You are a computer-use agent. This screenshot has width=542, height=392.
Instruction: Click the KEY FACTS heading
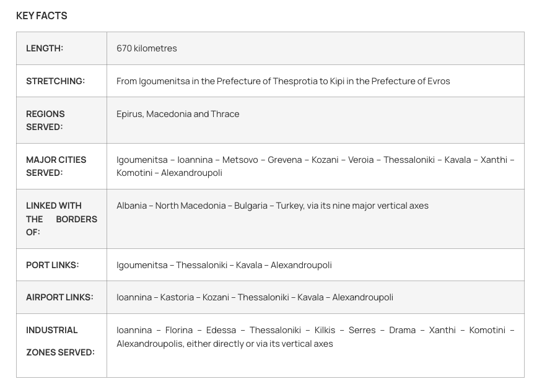(x=42, y=15)
